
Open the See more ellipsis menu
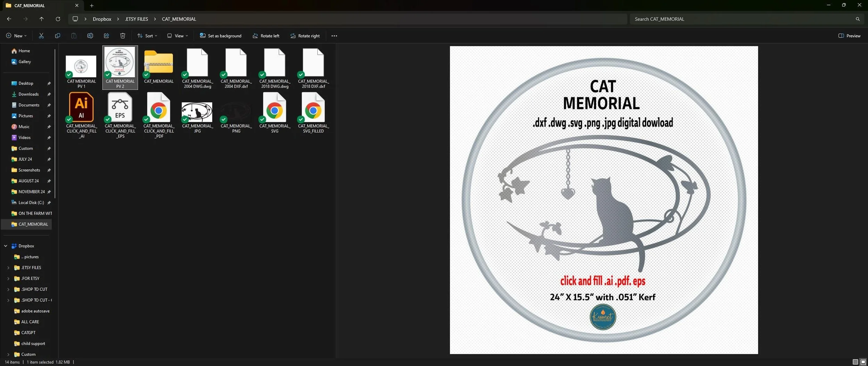click(x=334, y=36)
